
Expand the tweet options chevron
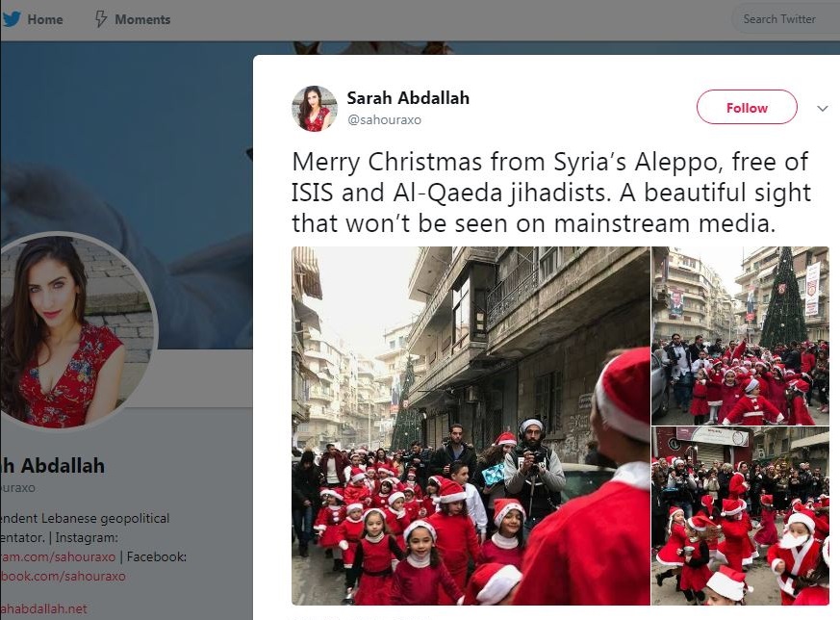point(823,108)
